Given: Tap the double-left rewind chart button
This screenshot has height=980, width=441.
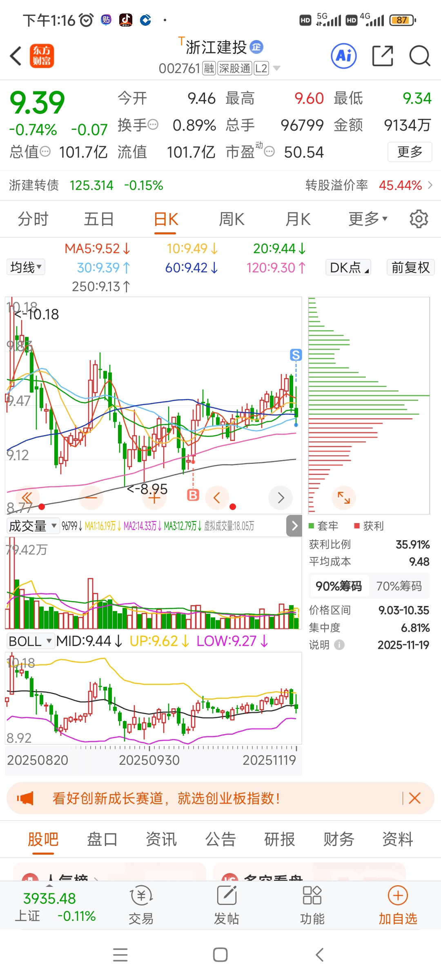Looking at the screenshot, I should 27,498.
